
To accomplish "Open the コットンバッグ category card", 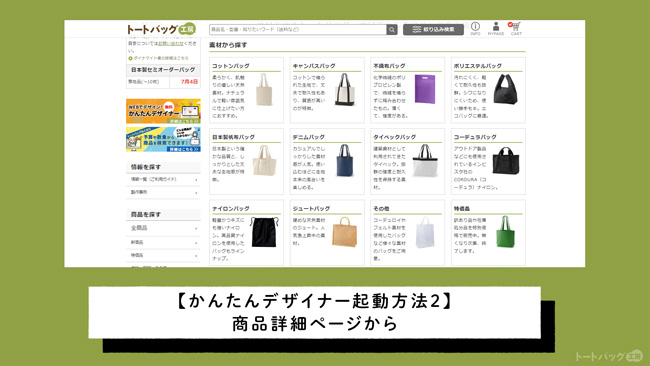I will (x=246, y=90).
